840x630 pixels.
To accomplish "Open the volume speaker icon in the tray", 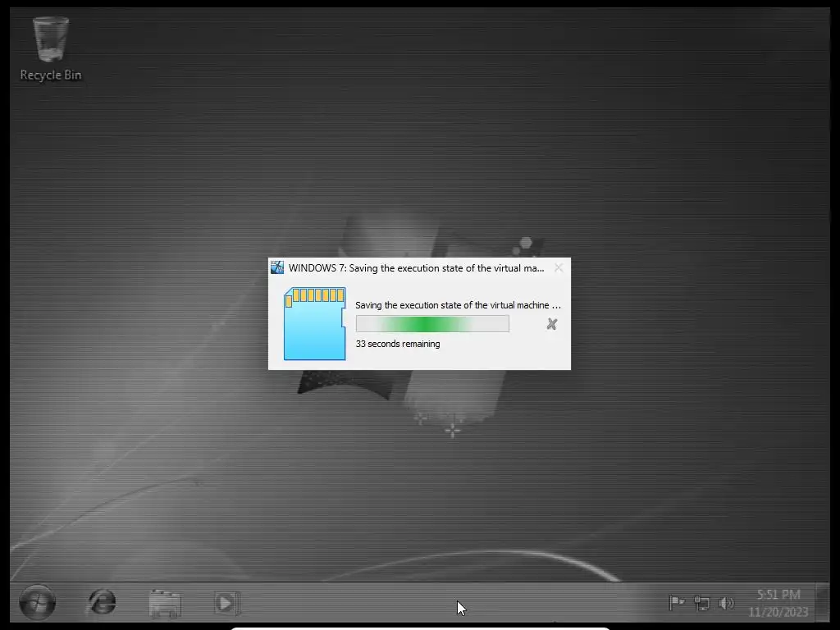I will (x=726, y=603).
